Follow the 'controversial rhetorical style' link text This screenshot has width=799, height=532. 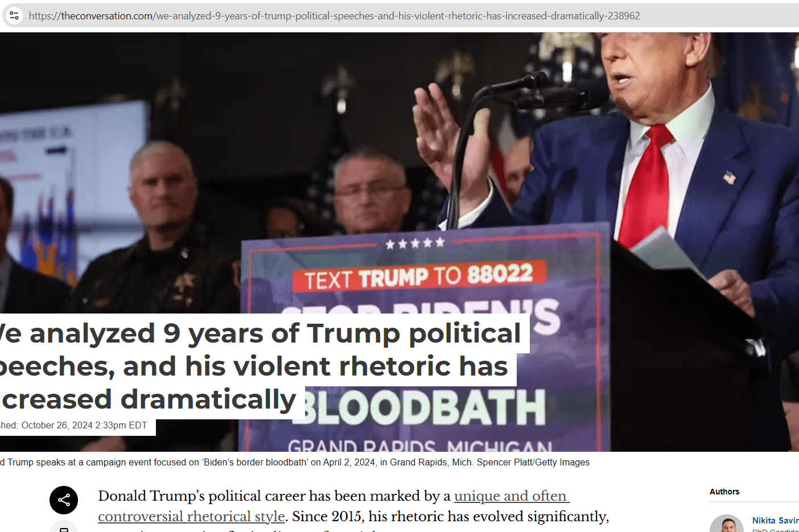tap(191, 517)
